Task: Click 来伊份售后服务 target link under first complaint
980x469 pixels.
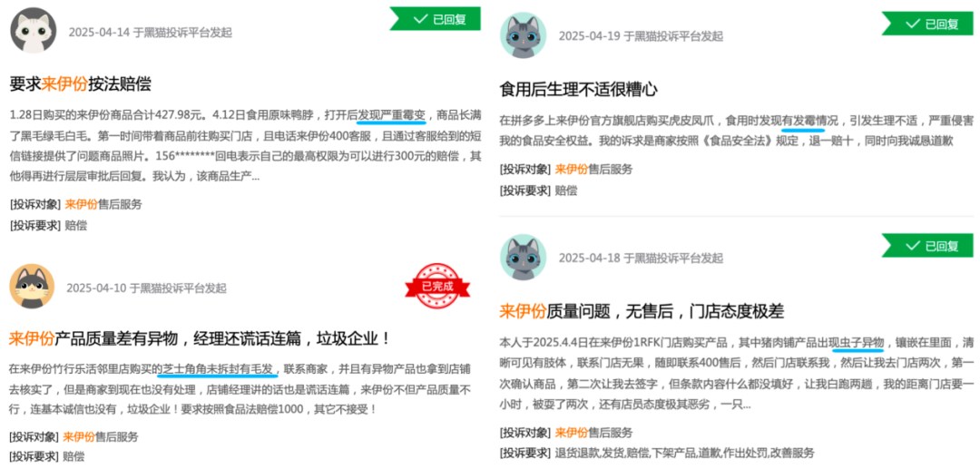Action: point(103,203)
